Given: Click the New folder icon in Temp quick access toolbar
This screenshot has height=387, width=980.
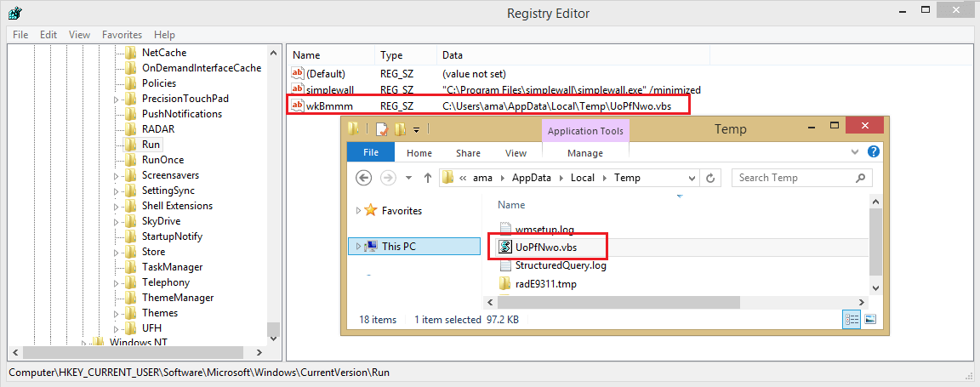Looking at the screenshot, I should click(x=400, y=129).
